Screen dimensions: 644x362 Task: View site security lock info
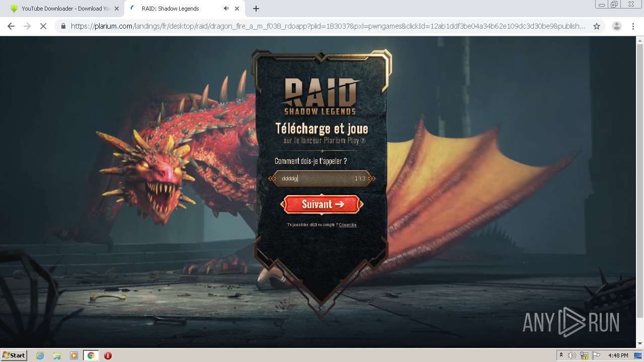[63, 26]
